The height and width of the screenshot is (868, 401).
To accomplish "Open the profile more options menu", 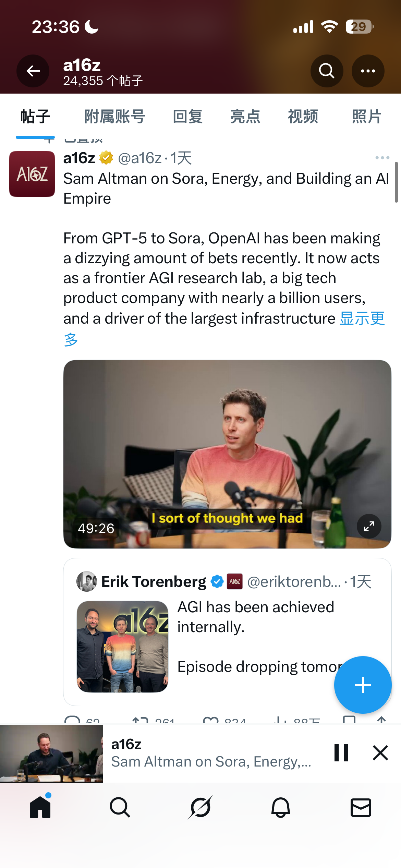I will [368, 71].
